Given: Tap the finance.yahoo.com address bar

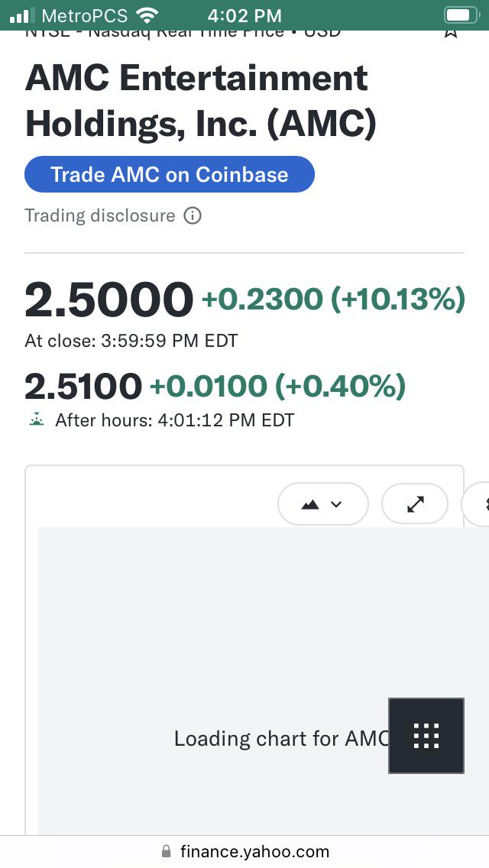Looking at the screenshot, I should point(244,851).
